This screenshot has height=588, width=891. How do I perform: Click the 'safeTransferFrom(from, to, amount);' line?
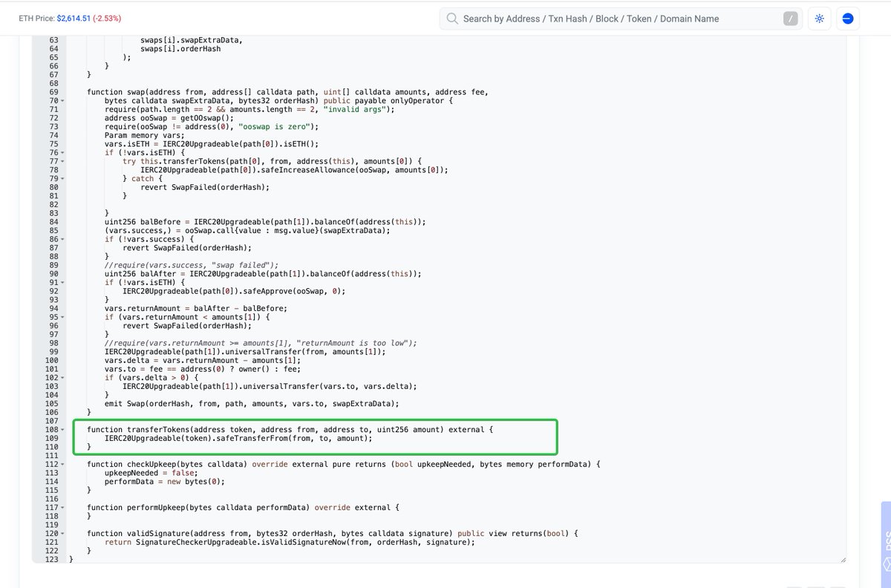coord(238,438)
